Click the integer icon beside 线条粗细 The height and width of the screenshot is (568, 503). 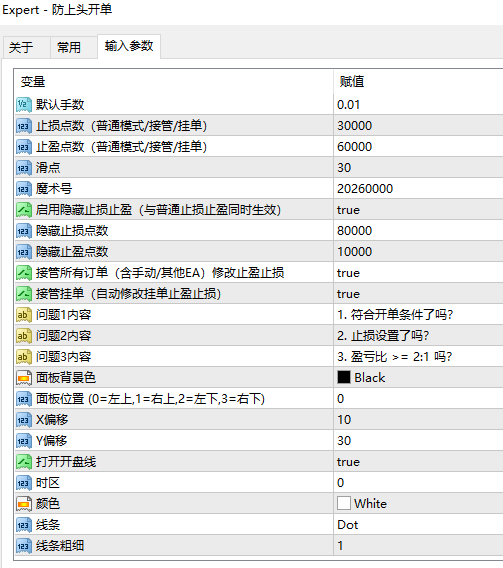(x=24, y=546)
